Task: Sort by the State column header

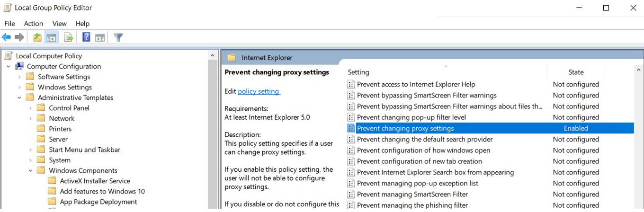Action: (x=576, y=72)
